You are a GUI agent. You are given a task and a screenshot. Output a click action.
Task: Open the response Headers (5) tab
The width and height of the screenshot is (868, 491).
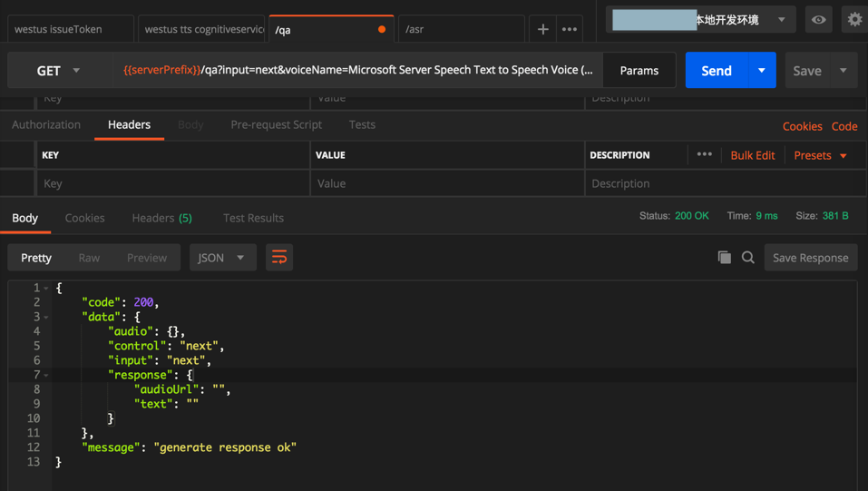click(x=161, y=218)
